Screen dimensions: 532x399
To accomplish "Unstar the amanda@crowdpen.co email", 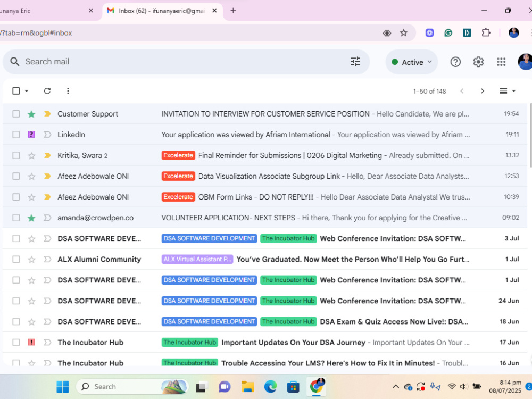I will pyautogui.click(x=31, y=218).
